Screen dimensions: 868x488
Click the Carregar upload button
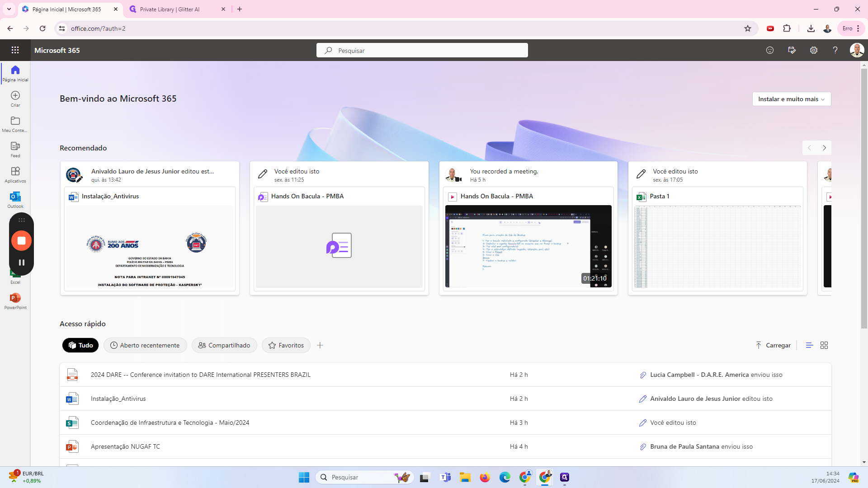[x=773, y=345]
